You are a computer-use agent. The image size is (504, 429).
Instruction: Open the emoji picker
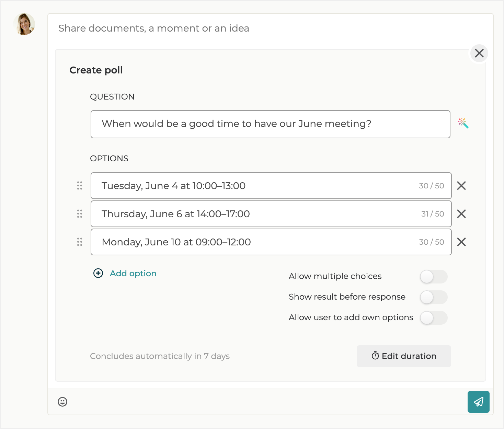coord(62,402)
